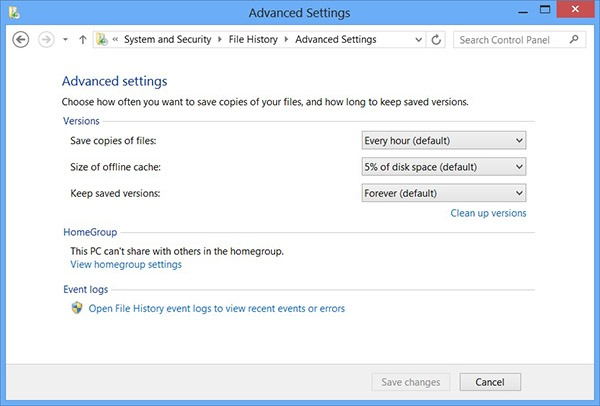600x406 pixels.
Task: Expand the Size of offline cache dropdown
Action: coord(444,167)
